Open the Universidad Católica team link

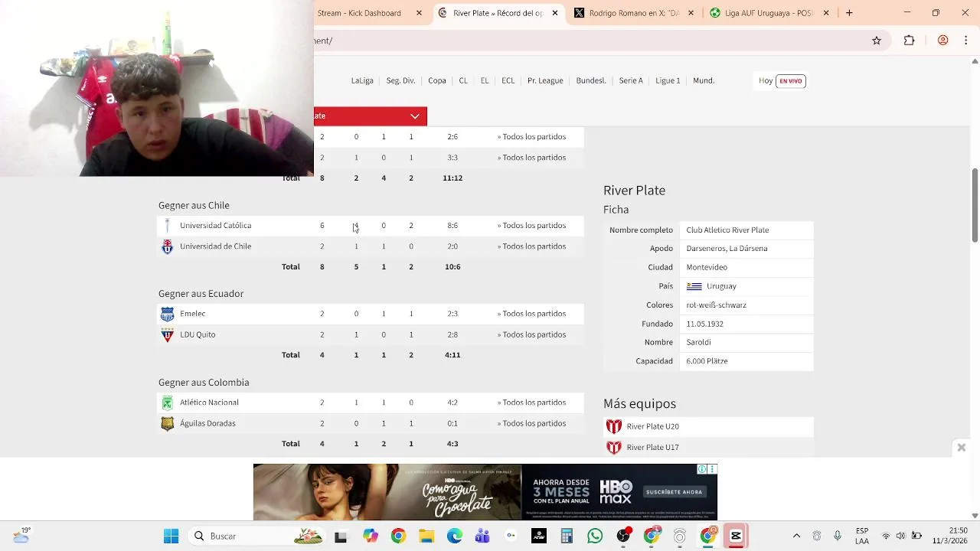click(x=215, y=226)
